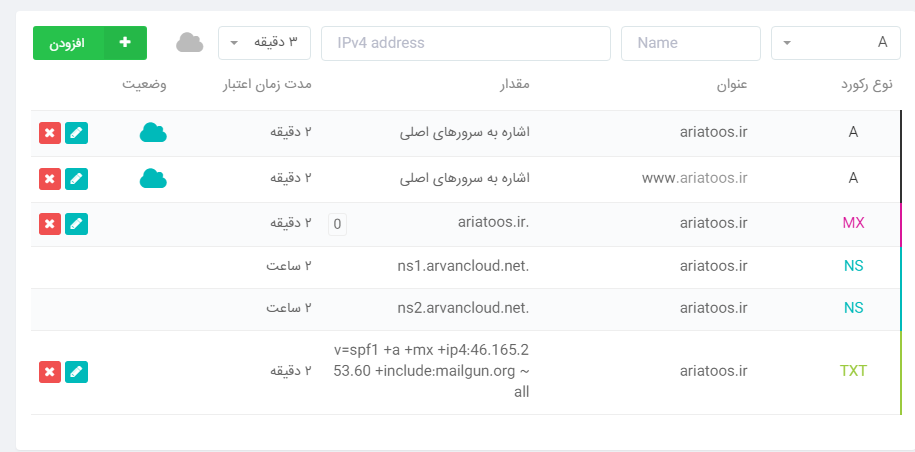Delete the A record for ariatoos.ir
This screenshot has height=452, width=915.
coord(50,133)
